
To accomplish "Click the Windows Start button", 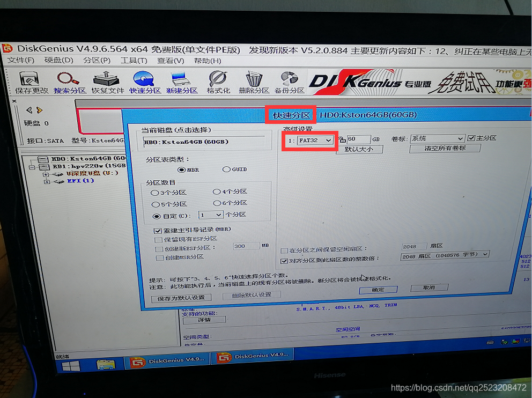I will 71,366.
